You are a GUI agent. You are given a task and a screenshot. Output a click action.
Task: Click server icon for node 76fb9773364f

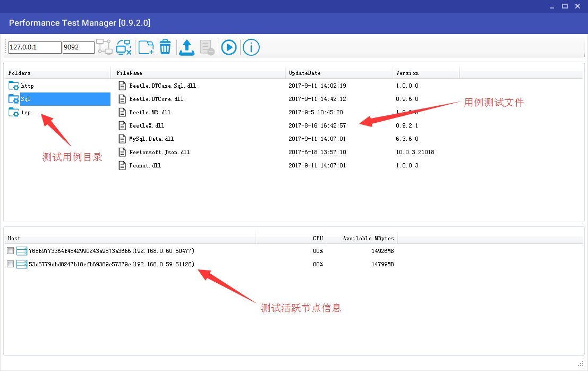tap(22, 251)
